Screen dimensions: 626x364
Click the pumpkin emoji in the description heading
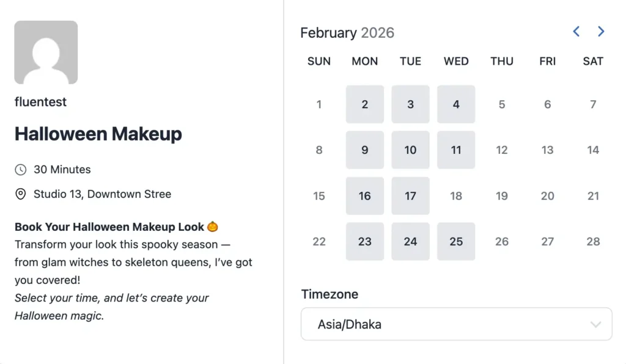pos(212,226)
